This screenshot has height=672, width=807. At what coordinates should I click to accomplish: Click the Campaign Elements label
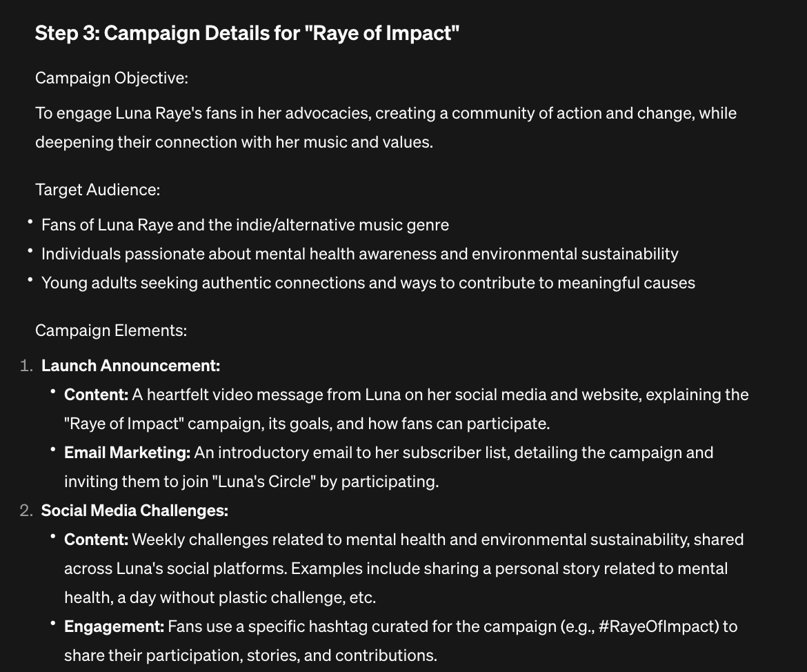[x=111, y=330]
